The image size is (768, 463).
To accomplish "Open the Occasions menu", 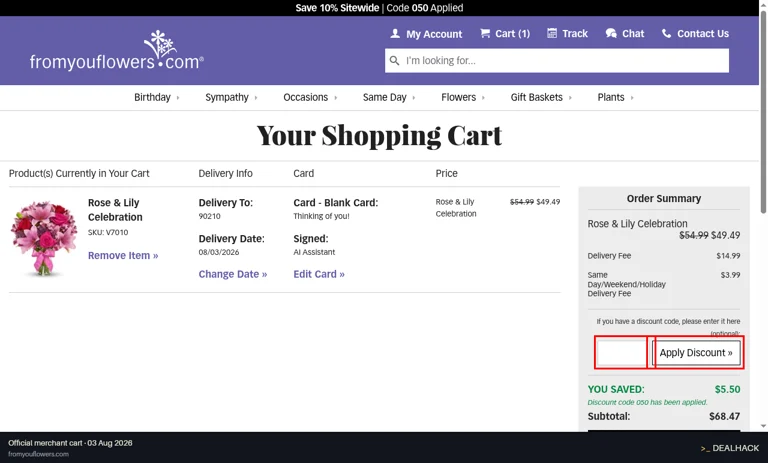I will (x=306, y=97).
